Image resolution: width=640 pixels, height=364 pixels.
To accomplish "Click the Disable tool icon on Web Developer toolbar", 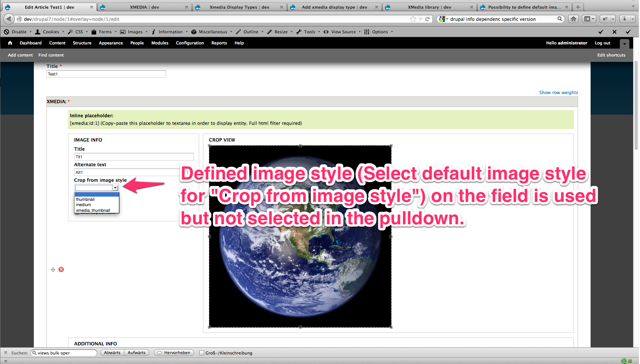I will [6, 32].
